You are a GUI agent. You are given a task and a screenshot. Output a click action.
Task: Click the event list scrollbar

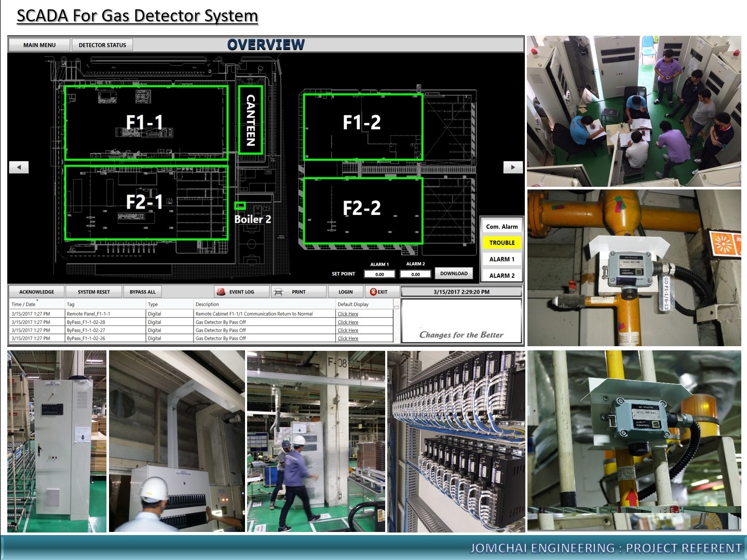(x=397, y=322)
